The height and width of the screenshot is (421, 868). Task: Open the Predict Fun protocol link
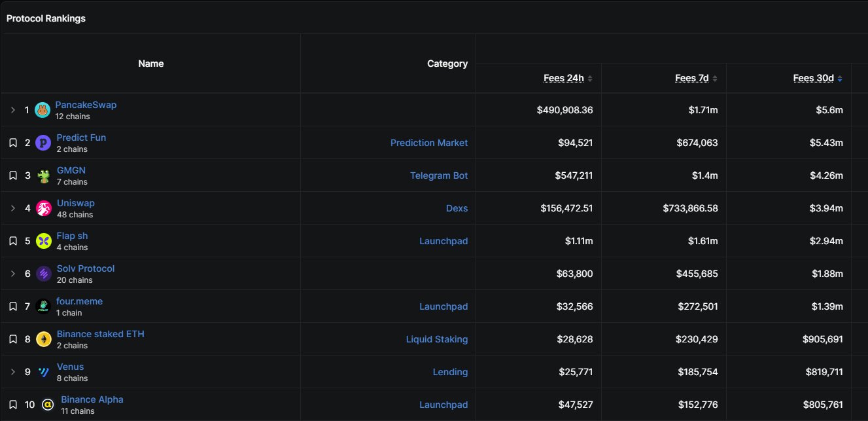click(x=81, y=137)
